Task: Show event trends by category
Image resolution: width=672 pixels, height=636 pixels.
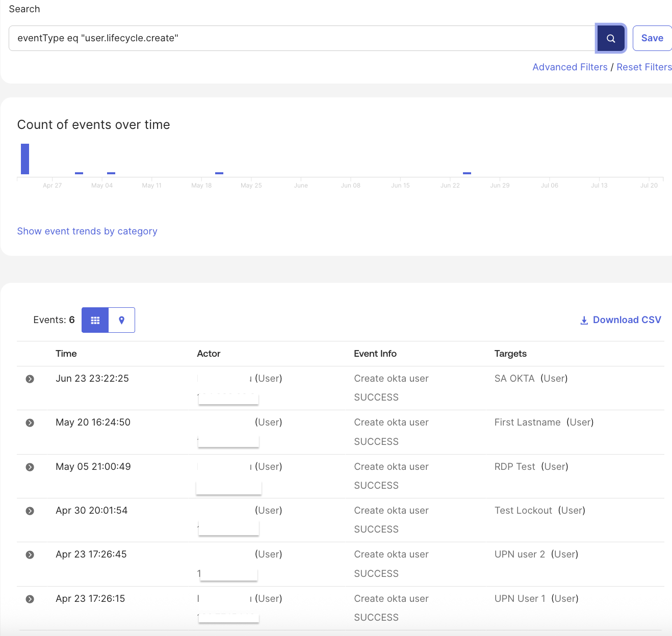Action: [87, 231]
